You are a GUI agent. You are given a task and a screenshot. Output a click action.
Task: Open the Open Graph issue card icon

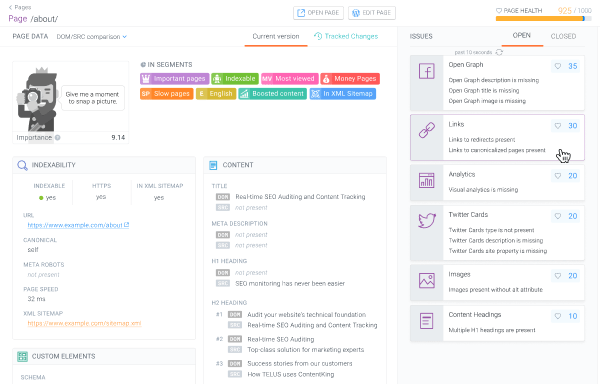point(427,72)
